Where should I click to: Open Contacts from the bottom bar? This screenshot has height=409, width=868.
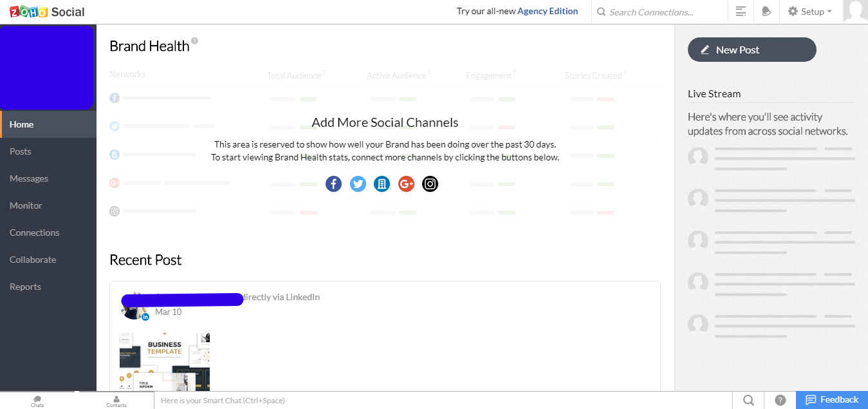[116, 400]
